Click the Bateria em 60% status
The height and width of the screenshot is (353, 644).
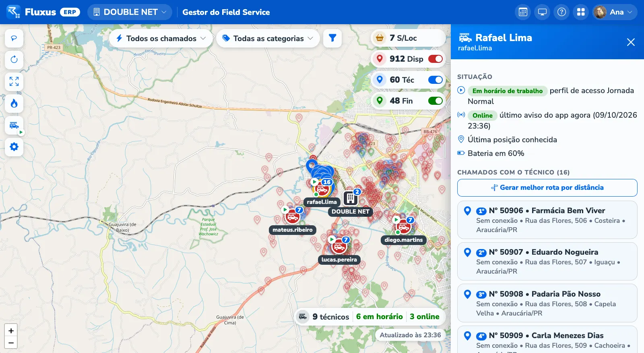496,154
